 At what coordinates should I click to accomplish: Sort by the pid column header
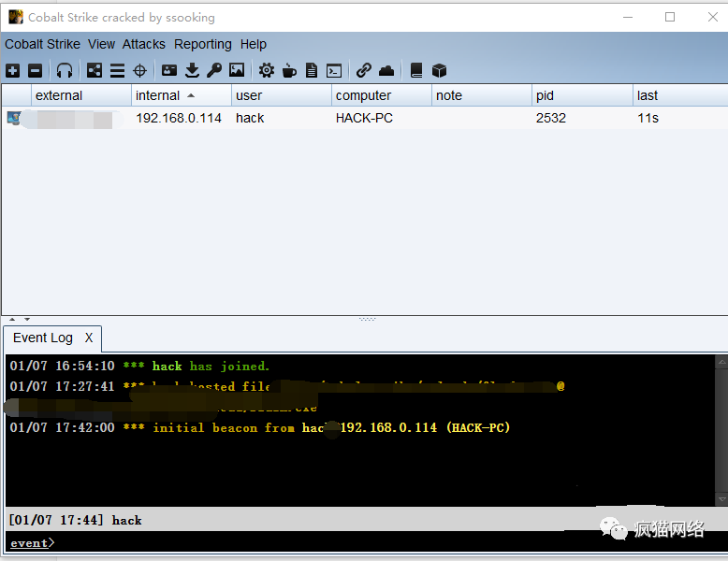(x=582, y=95)
